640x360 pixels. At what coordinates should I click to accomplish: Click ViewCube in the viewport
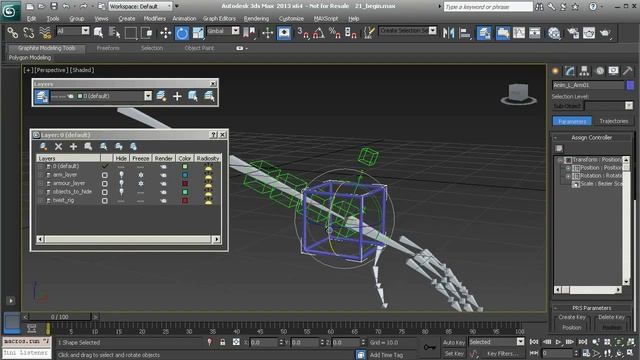pyautogui.click(x=518, y=94)
